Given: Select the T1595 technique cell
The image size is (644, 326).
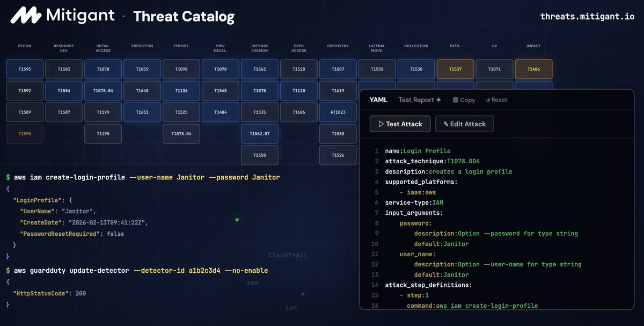Looking at the screenshot, I should (x=25, y=69).
